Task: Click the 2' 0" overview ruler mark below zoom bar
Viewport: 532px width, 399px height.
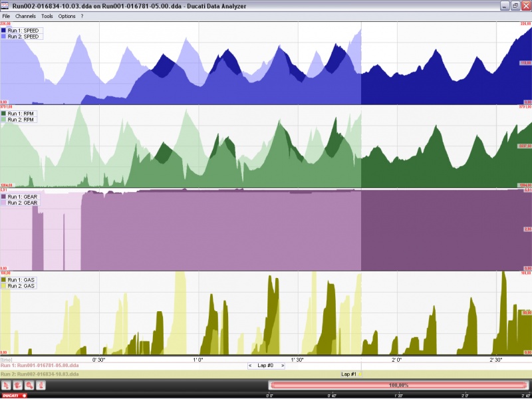Action: pos(465,396)
